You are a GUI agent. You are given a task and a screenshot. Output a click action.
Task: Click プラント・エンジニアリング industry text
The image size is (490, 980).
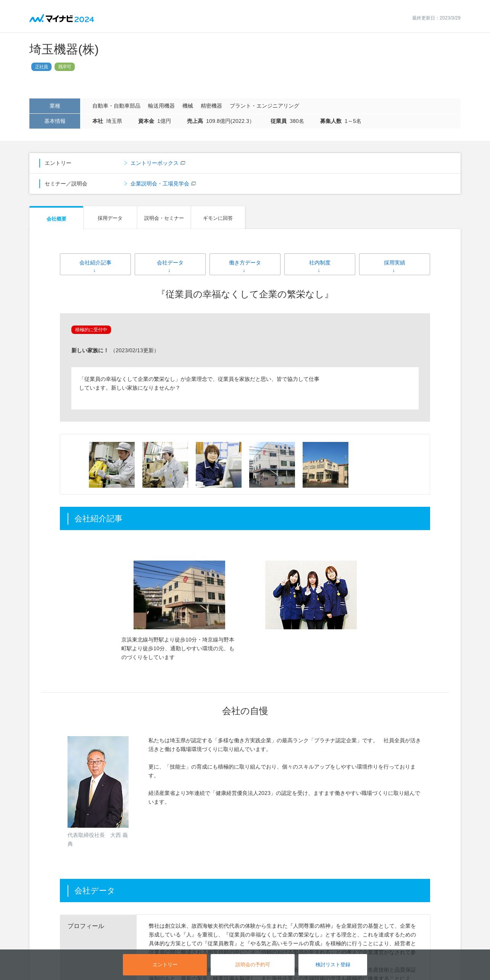[264, 106]
